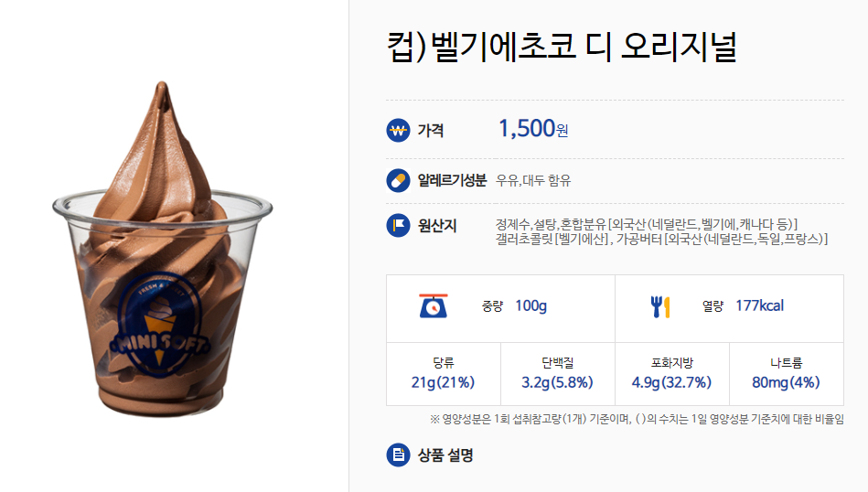868x492 pixels.
Task: Click the 단백질 3.2g(5.8%) cell
Action: point(558,373)
